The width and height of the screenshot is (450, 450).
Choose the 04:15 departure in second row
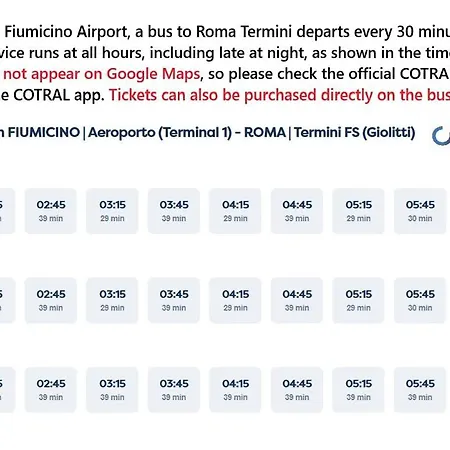(x=235, y=300)
